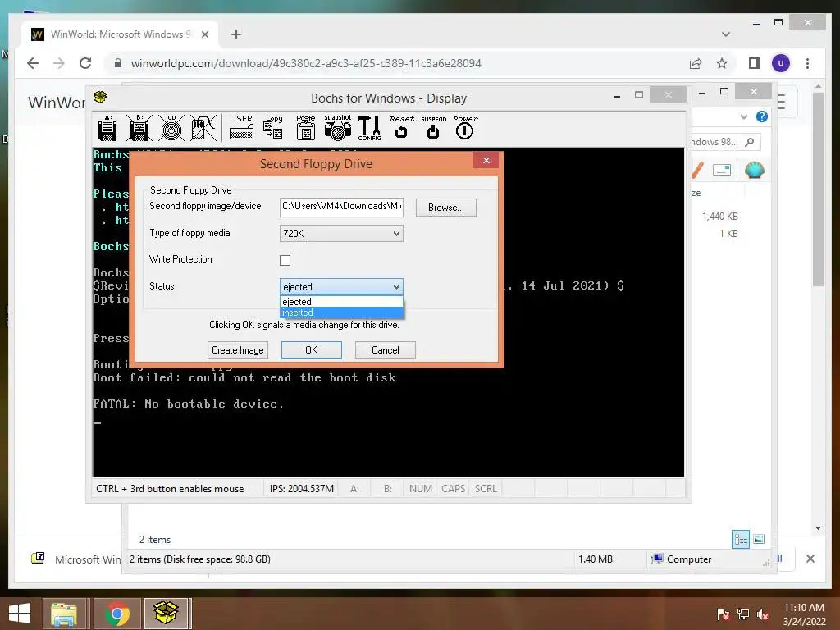Switch Explorer to details view icon
Image resolution: width=840 pixels, height=630 pixels.
click(741, 539)
